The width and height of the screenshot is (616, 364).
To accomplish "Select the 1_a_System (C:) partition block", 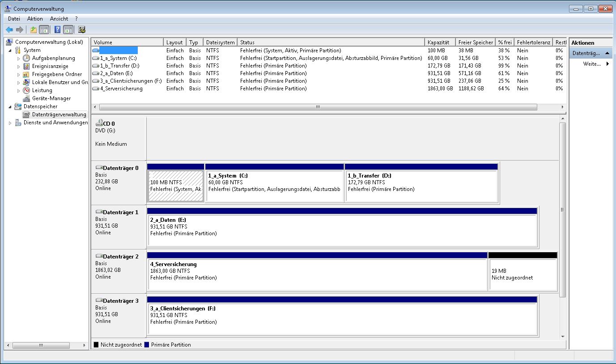I will coord(274,183).
